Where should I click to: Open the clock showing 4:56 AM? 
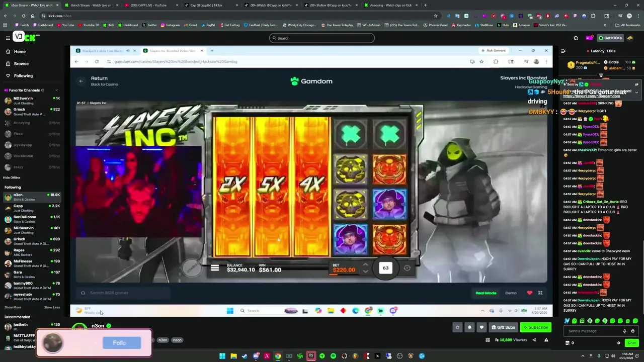pyautogui.click(x=626, y=356)
